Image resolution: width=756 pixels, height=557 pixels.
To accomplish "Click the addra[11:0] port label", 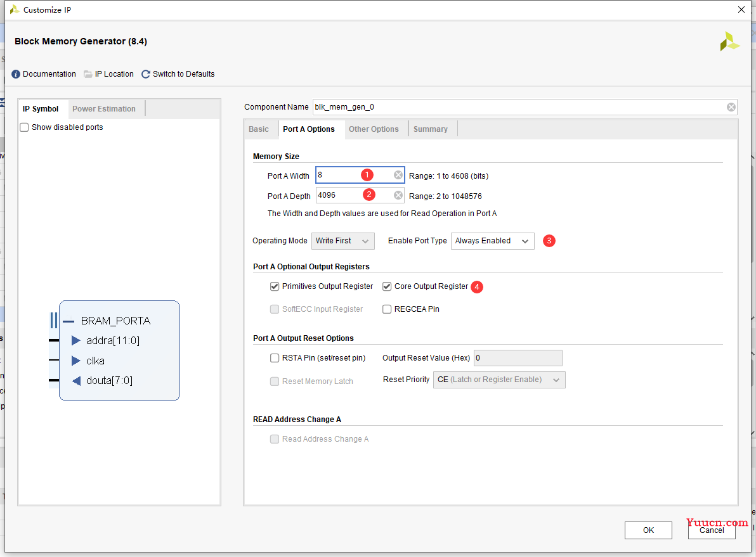I will [x=113, y=341].
